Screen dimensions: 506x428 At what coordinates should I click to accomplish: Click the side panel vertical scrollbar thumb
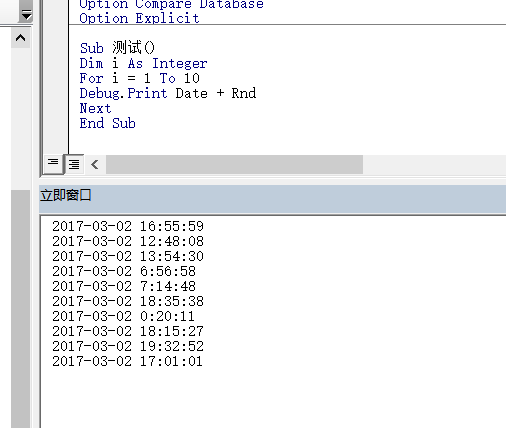coord(21,309)
